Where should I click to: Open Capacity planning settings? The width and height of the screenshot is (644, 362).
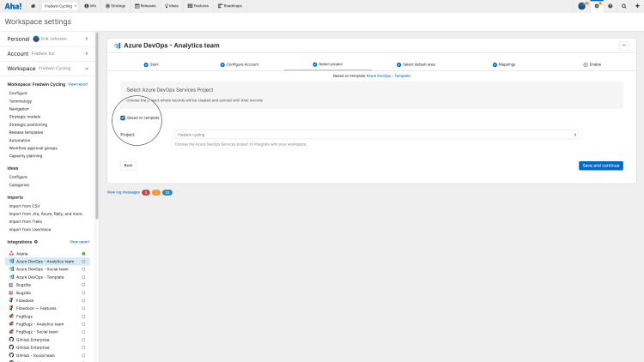coord(26,156)
